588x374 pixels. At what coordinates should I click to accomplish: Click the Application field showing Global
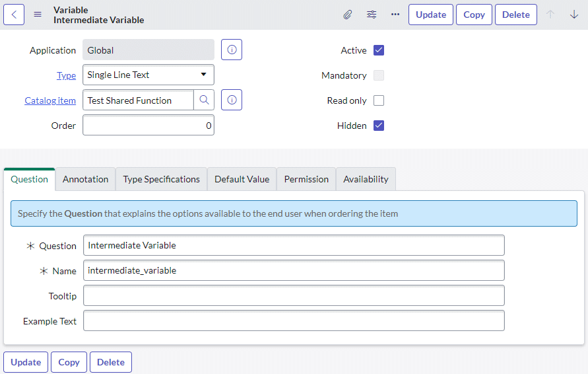[x=148, y=50]
